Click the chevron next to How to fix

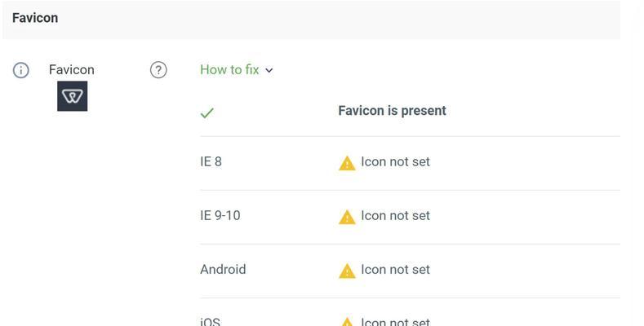pyautogui.click(x=269, y=71)
